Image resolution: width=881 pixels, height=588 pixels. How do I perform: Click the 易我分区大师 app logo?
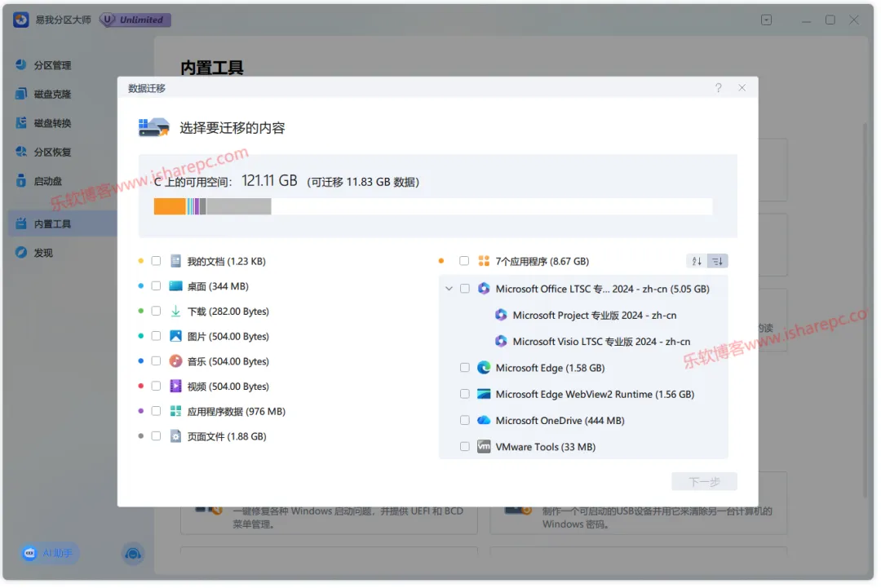coord(21,20)
